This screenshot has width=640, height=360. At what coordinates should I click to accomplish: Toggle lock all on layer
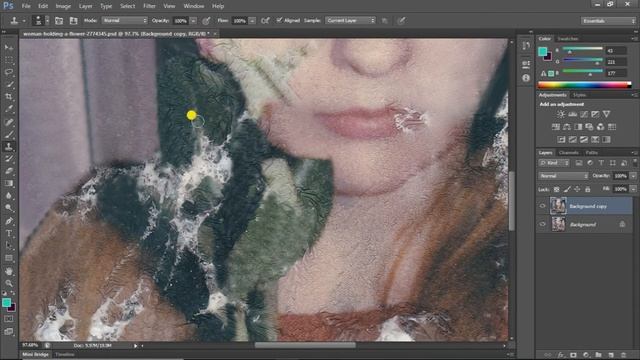(588, 189)
